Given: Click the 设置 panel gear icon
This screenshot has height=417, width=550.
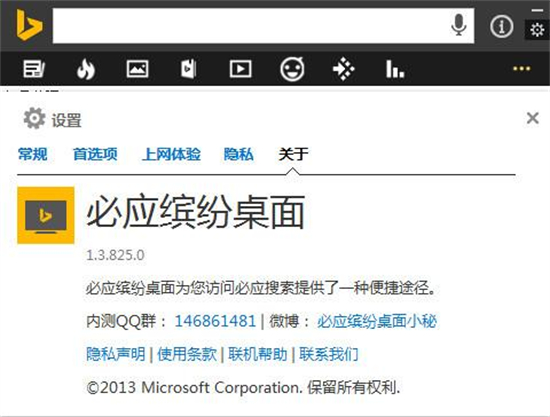Looking at the screenshot, I should coord(34,118).
